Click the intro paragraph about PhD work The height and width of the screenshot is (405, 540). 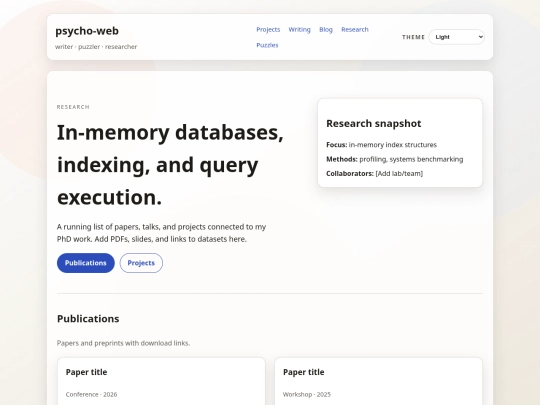pos(161,233)
